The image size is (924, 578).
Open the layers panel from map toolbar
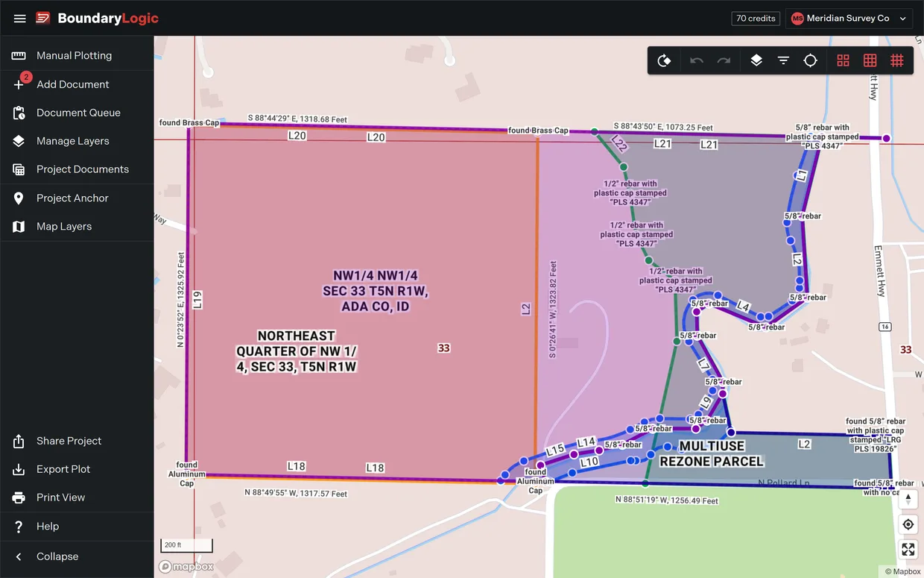[x=756, y=60]
